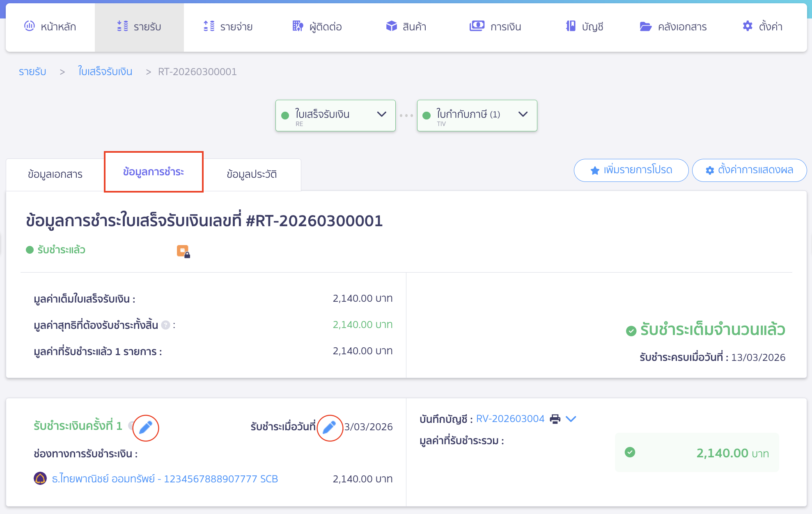Open the ตั้งค่า settings gear menu

(x=762, y=27)
